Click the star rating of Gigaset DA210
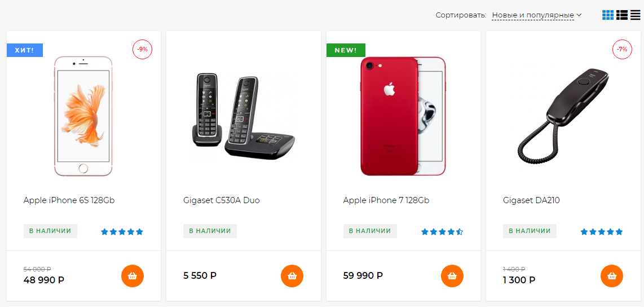The width and height of the screenshot is (644, 307). (602, 231)
